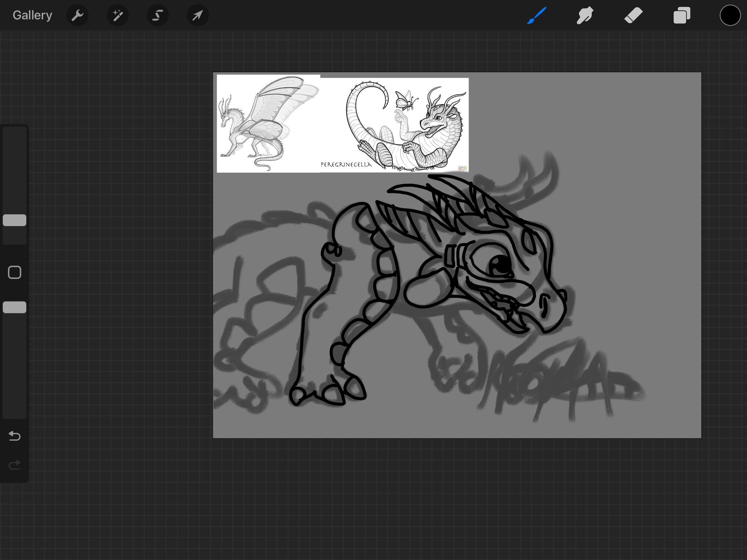Click the drawn dragon's eye on canvas

click(500, 265)
